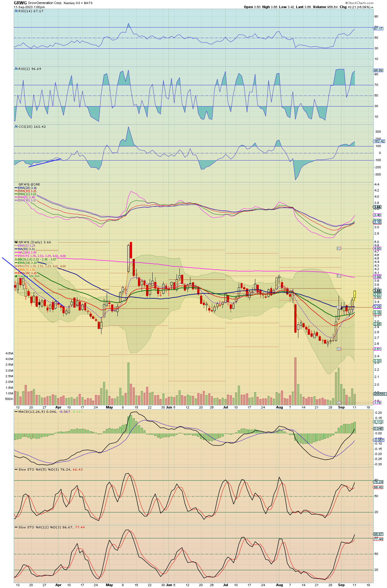Click the 2.95 middle band price tag
The height and width of the screenshot is (588, 387).
click(377, 324)
